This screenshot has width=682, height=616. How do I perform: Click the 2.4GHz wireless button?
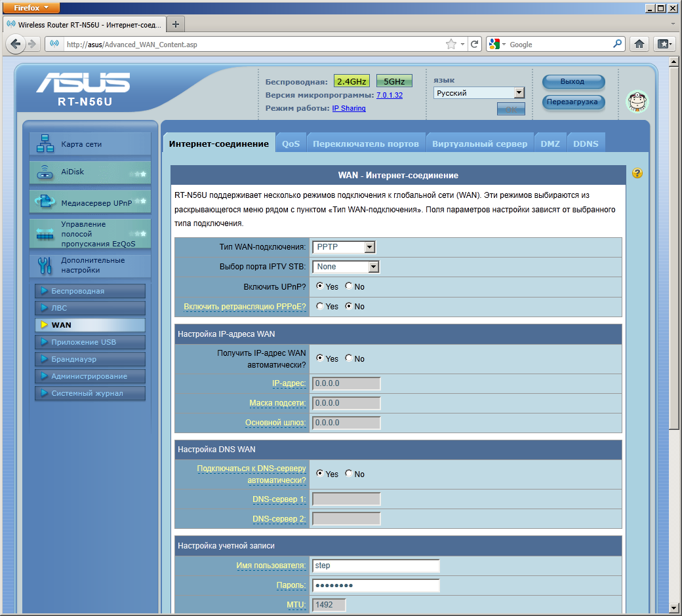(x=351, y=81)
